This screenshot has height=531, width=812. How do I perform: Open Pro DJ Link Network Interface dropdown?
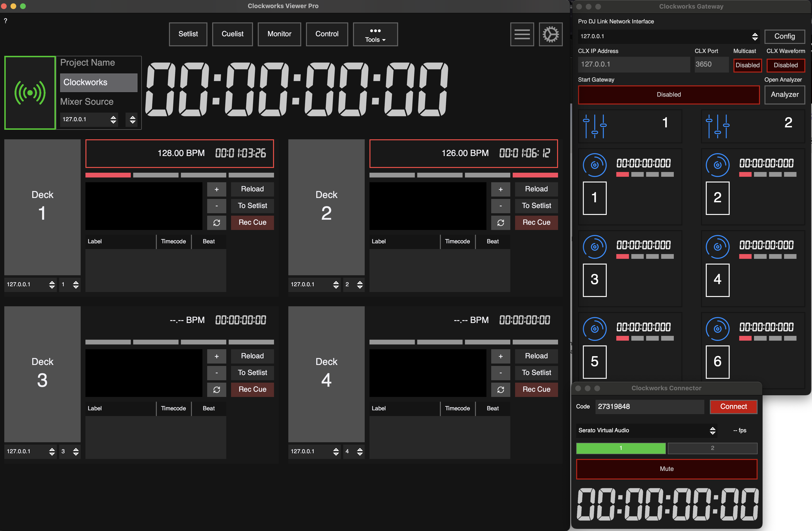tap(669, 36)
